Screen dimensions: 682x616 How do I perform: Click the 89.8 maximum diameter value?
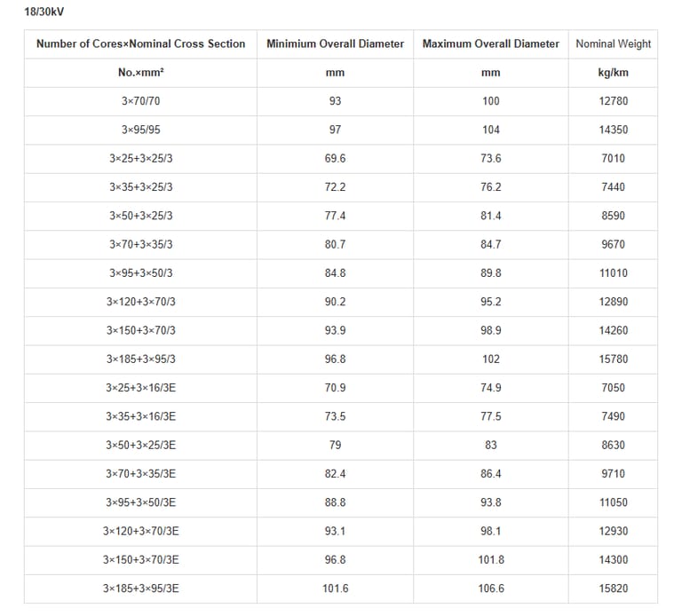[x=491, y=273]
